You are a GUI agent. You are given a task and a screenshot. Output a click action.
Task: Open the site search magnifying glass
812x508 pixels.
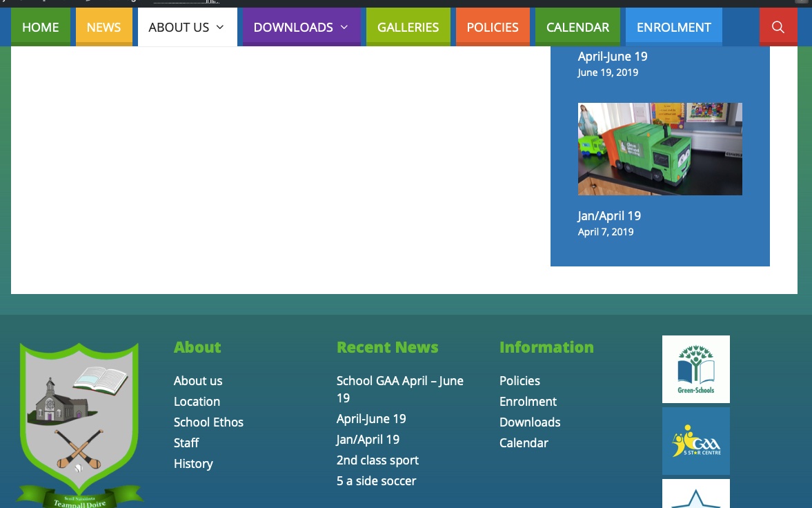[778, 27]
